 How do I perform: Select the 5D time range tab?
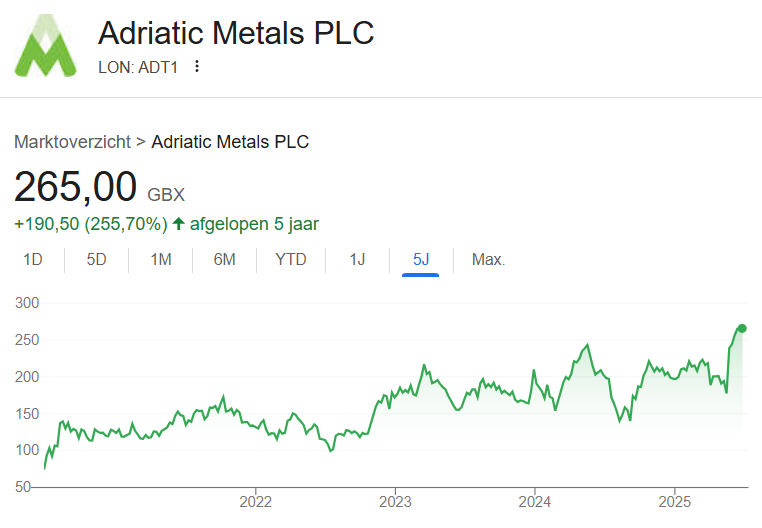(x=96, y=260)
